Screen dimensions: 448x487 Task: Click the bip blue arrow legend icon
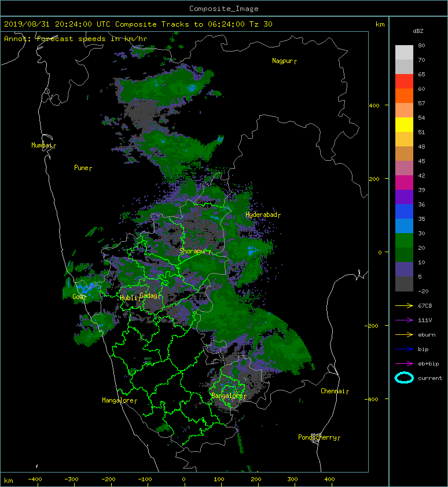pyautogui.click(x=404, y=349)
